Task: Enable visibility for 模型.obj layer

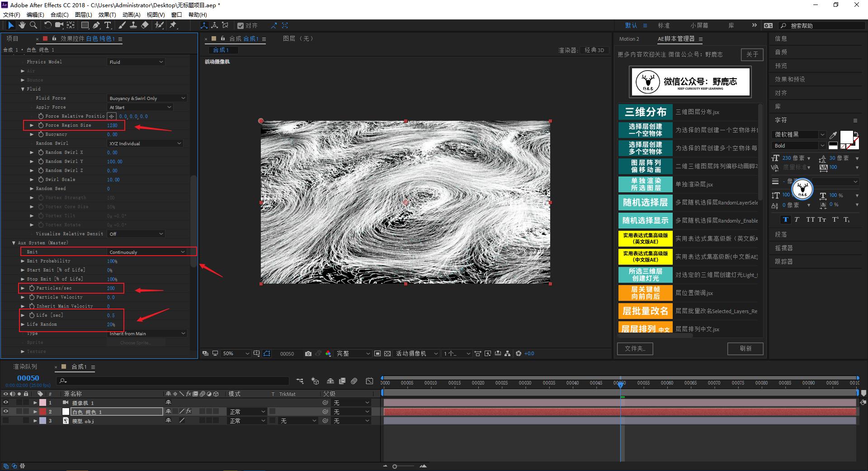Action: click(6, 421)
